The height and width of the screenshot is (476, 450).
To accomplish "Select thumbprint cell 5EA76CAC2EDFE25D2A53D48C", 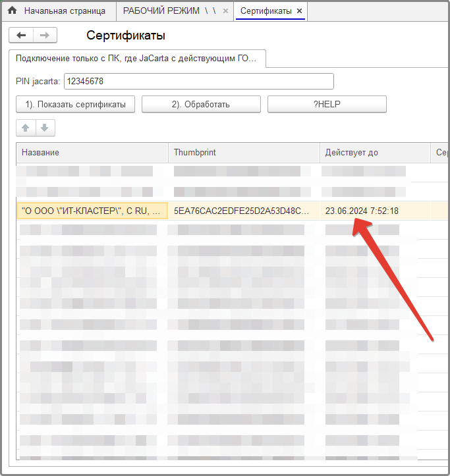I will click(x=244, y=211).
